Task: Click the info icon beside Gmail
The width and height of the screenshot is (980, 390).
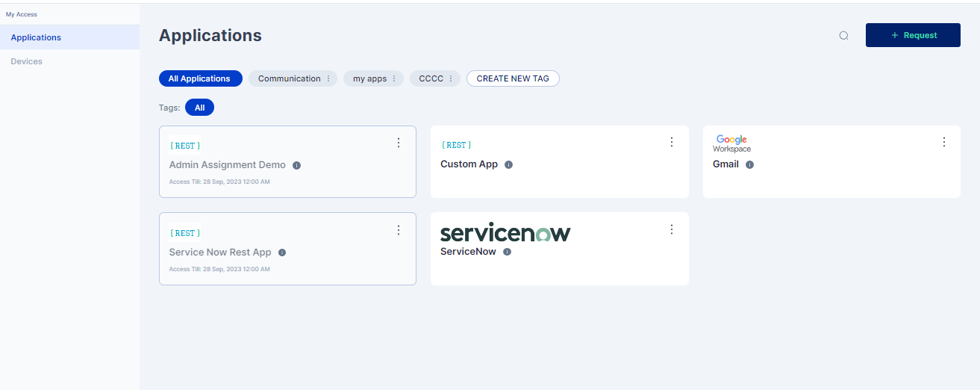Action: (749, 164)
